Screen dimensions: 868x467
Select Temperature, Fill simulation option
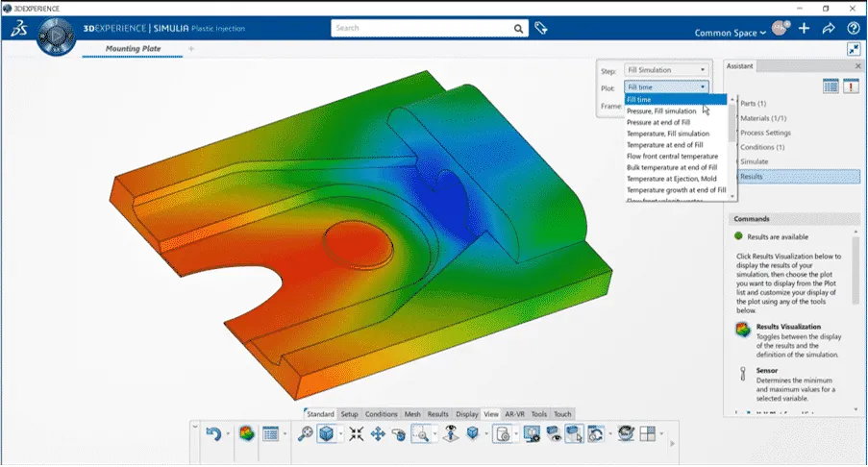668,134
